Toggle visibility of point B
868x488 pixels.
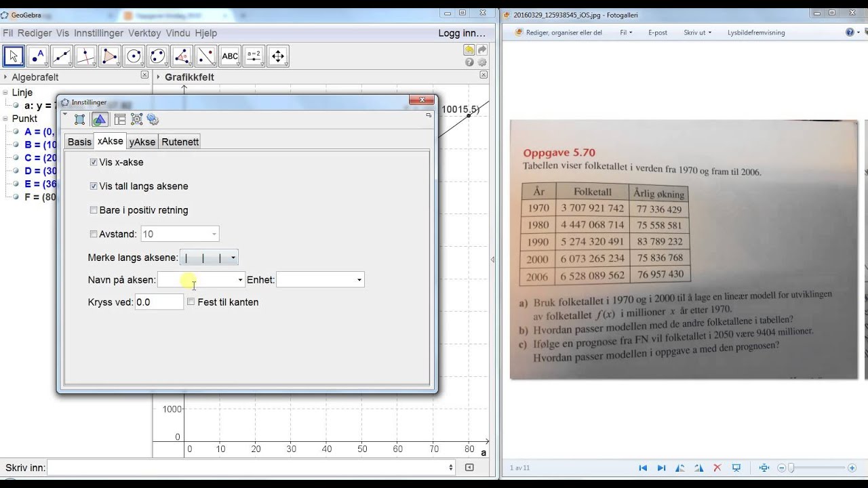click(x=16, y=144)
